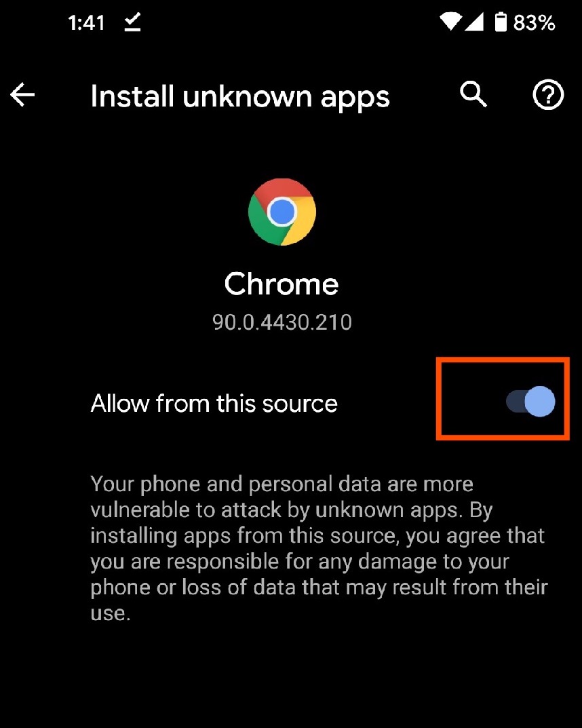Screen dimensions: 582x728
Task: Open search with the magnifier icon
Action: 473,94
